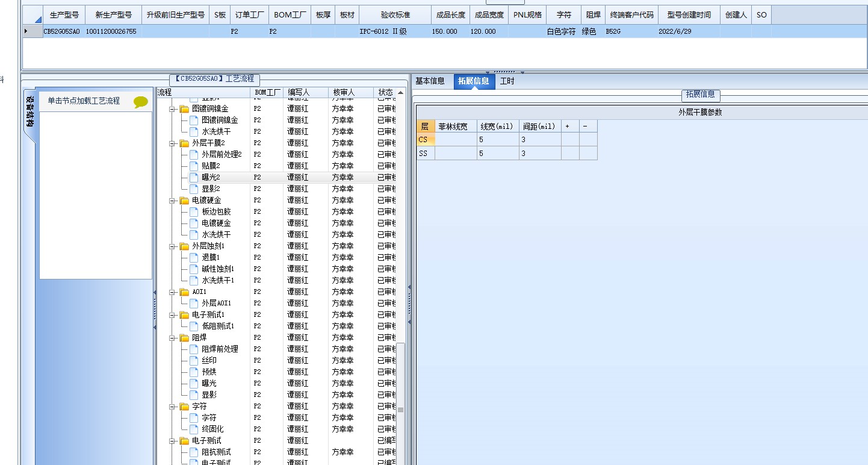
Task: Click the 水洗烘干1 document icon
Action: point(194,280)
